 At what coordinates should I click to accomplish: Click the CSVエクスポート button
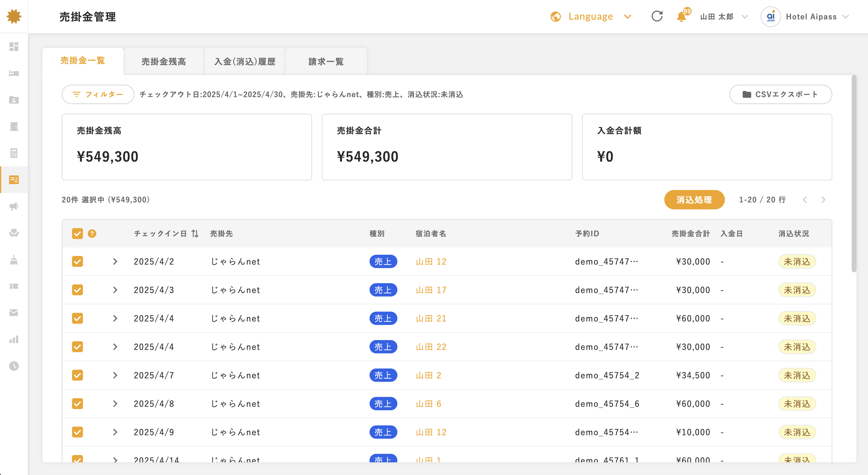click(x=781, y=94)
